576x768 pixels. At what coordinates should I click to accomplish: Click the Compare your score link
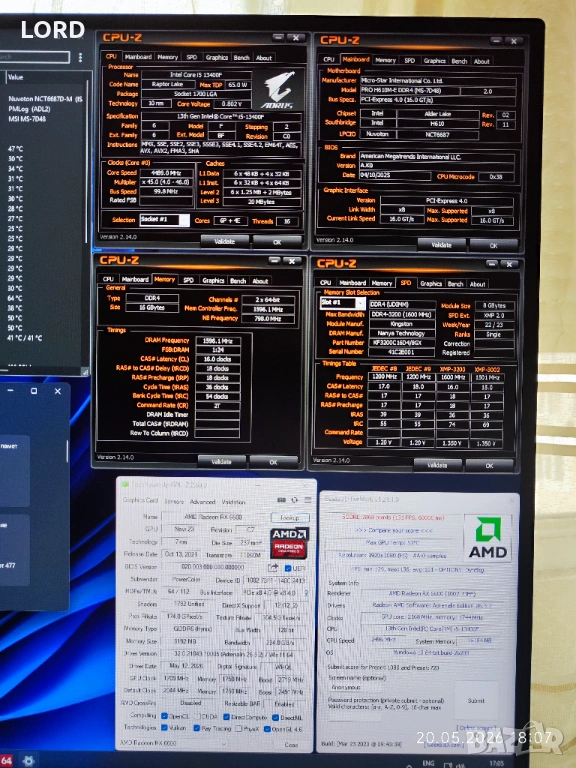pyautogui.click(x=400, y=530)
